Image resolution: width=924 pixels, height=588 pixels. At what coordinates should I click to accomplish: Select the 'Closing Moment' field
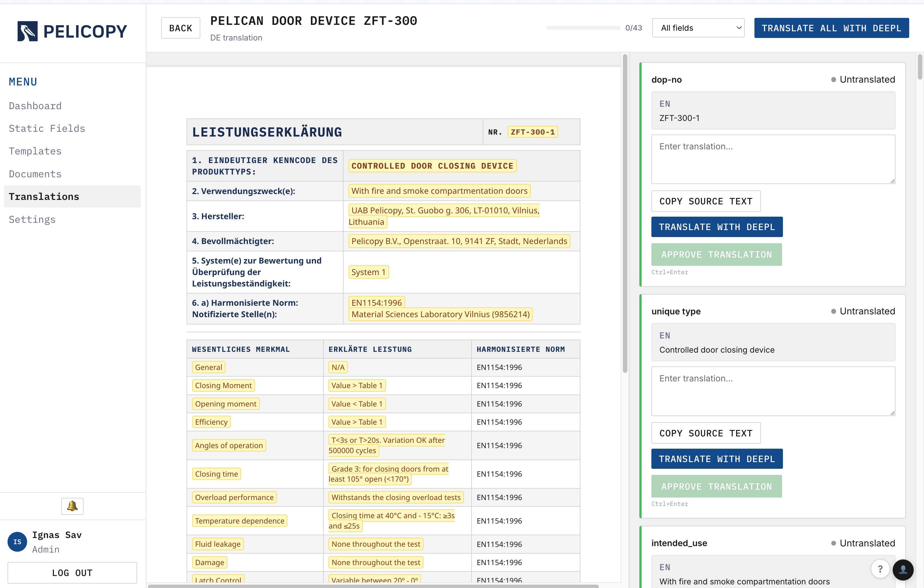tap(223, 386)
